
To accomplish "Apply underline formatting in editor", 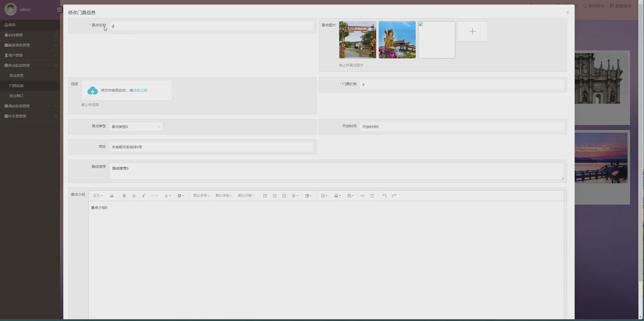I will pos(134,196).
